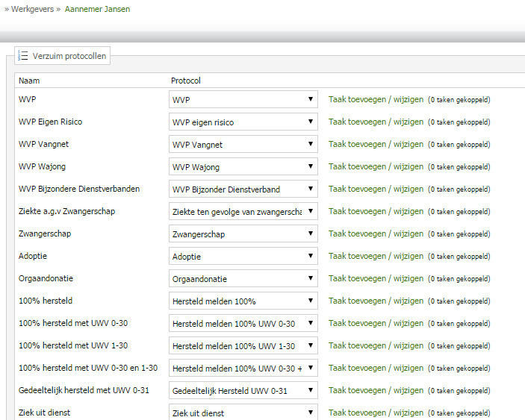Image resolution: width=525 pixels, height=420 pixels.
Task: Open WVP Bijzonder Dienstverband dropdown
Action: pyautogui.click(x=243, y=189)
